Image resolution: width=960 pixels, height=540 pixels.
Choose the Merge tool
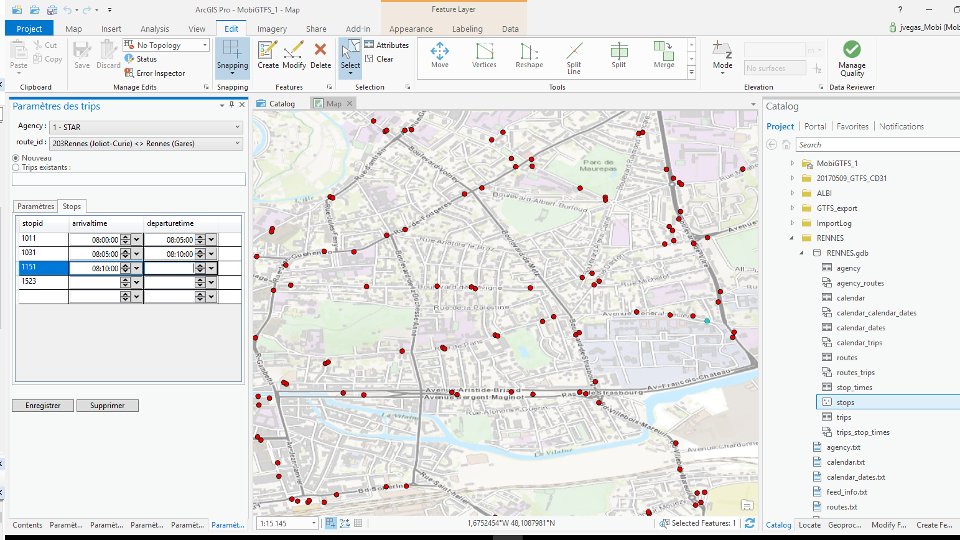[x=664, y=55]
